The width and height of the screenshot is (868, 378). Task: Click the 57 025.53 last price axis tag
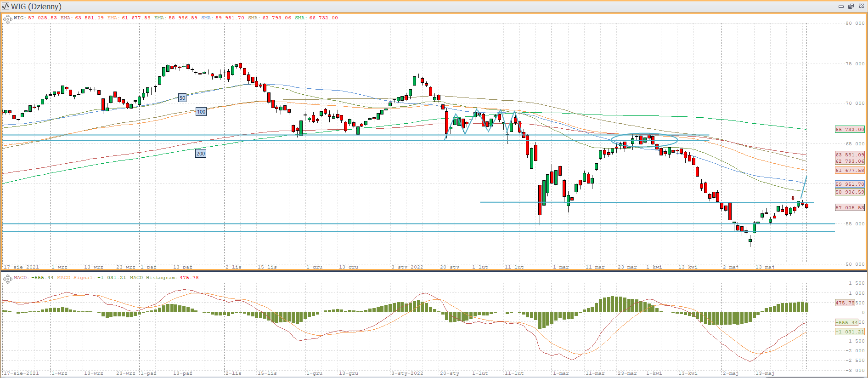pos(849,208)
